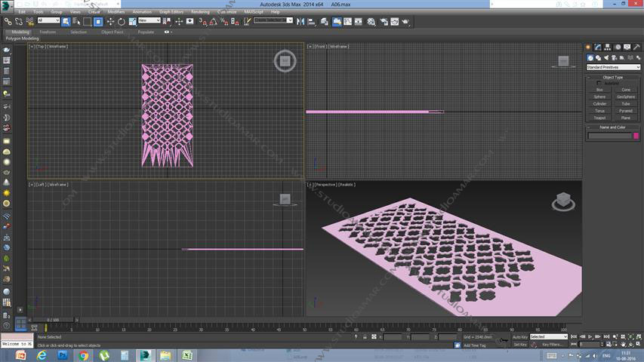Open the Utilities panel hammer icon
The width and height of the screenshot is (644, 362).
636,48
